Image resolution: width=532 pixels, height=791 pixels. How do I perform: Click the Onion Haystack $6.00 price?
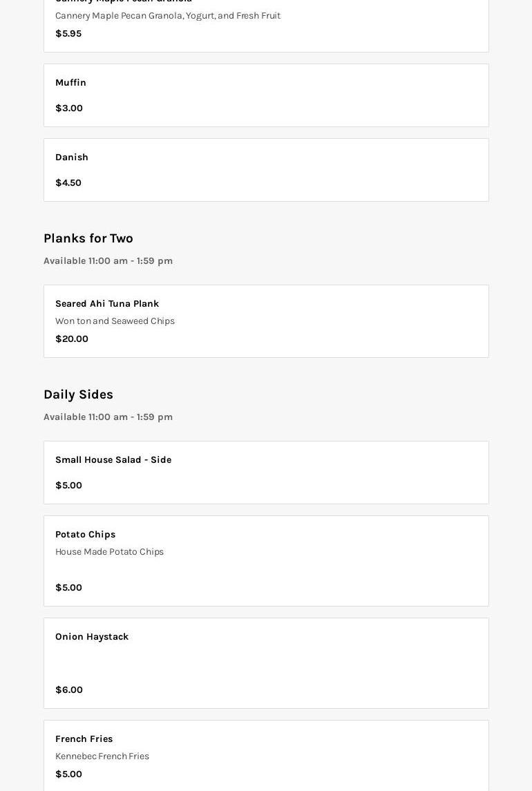[69, 690]
